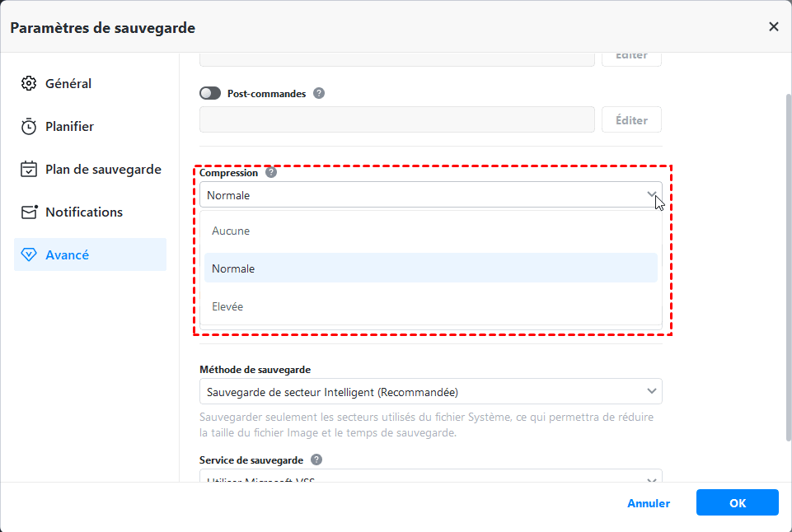Click the Post-commandes Éditer button
Image resolution: width=792 pixels, height=532 pixels.
[x=631, y=120]
